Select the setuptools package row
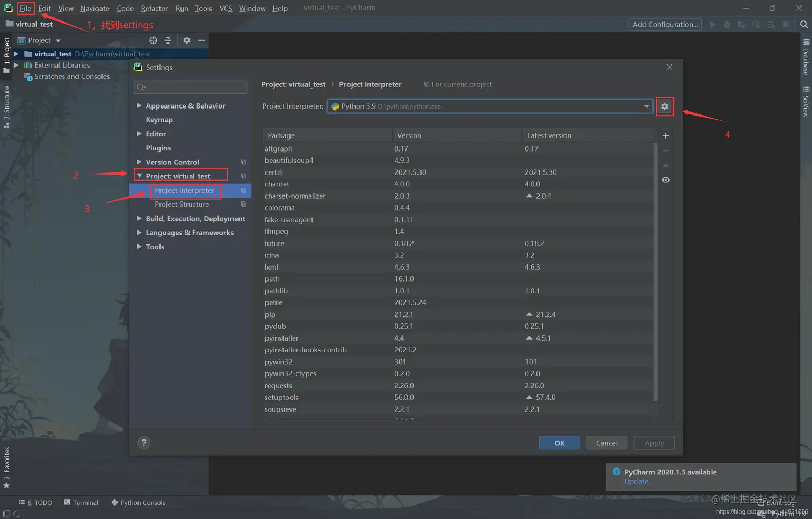Image resolution: width=812 pixels, height=519 pixels. click(458, 397)
